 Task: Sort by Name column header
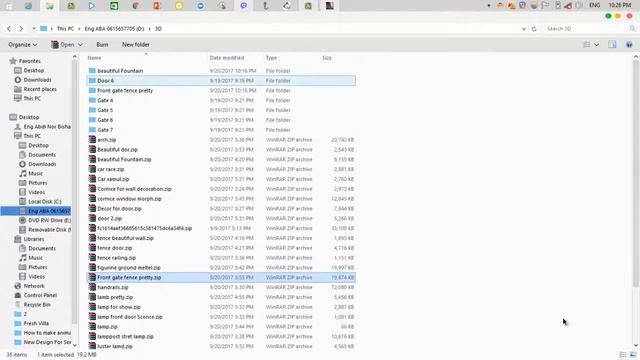[94, 58]
